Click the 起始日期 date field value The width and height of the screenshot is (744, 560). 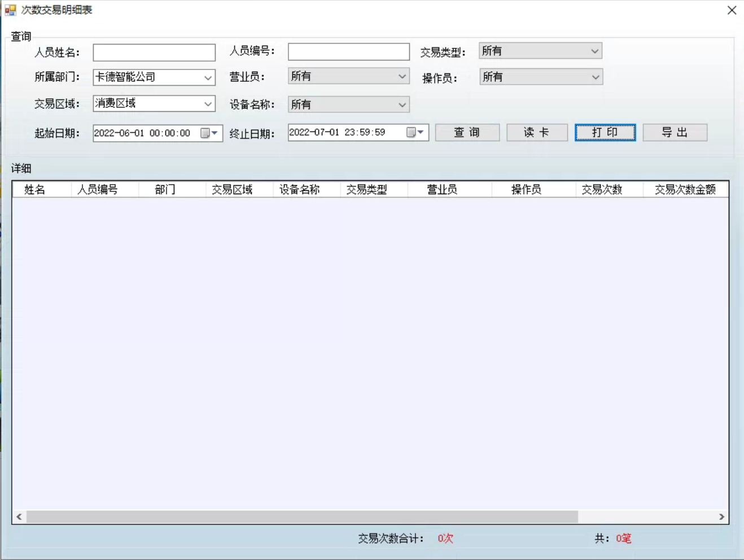[142, 133]
